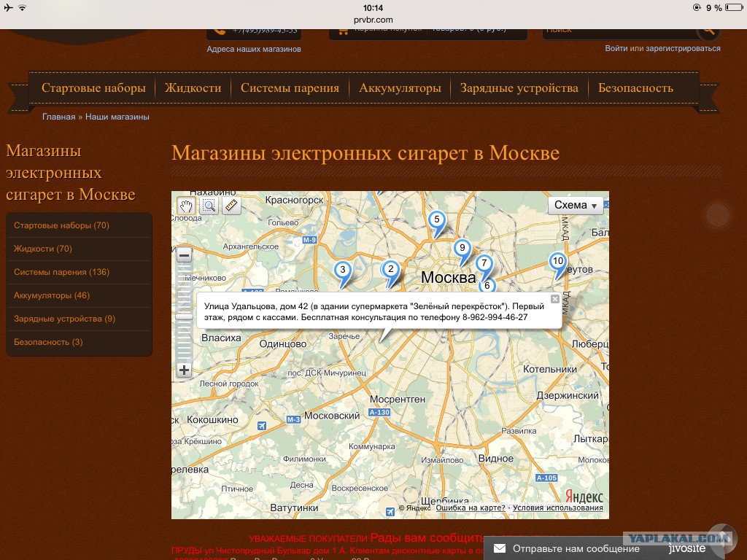
Task: Open Системы парения in the top menu
Action: click(x=290, y=87)
